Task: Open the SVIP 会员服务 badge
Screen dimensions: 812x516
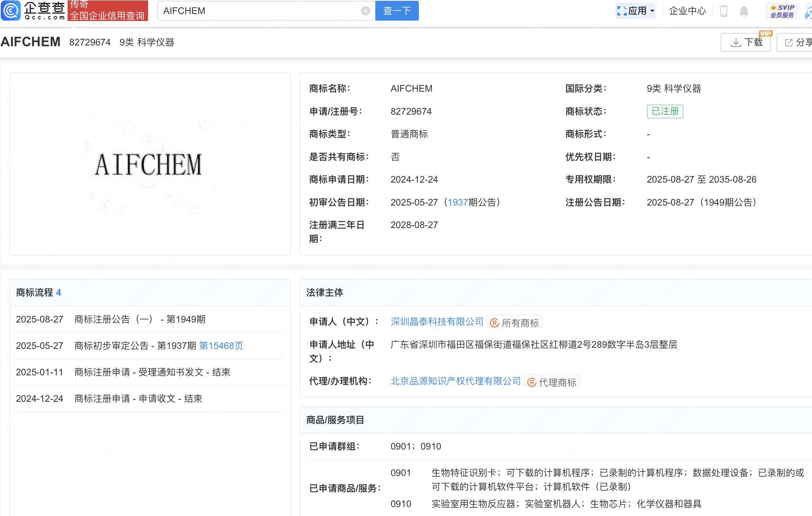Action: tap(782, 11)
